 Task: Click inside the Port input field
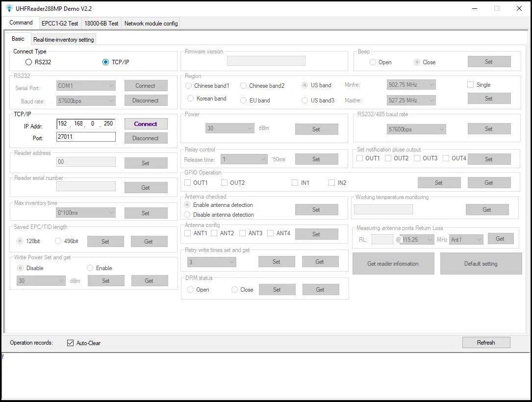tap(86, 137)
